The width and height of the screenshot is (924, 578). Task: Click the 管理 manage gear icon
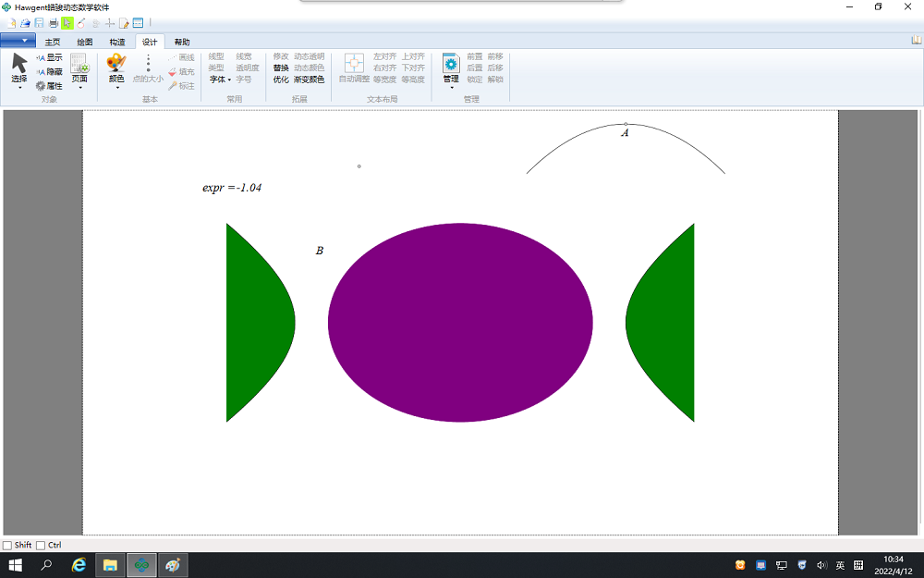click(451, 64)
